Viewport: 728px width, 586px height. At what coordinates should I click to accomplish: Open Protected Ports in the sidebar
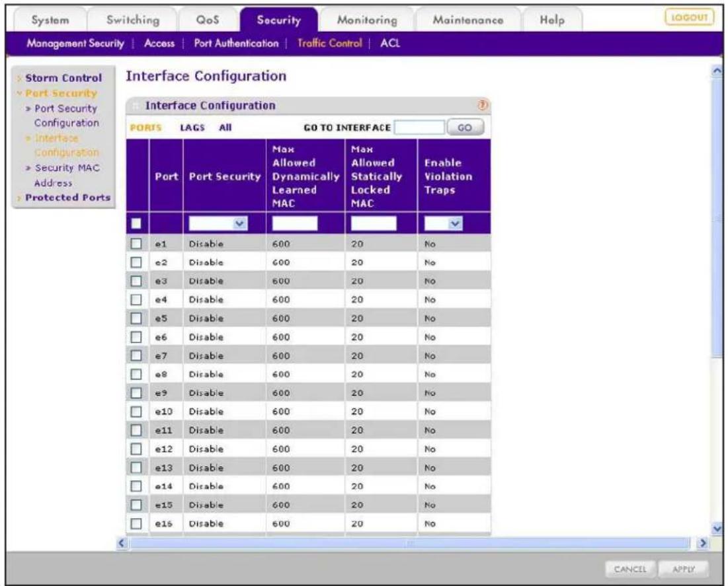[x=68, y=197]
